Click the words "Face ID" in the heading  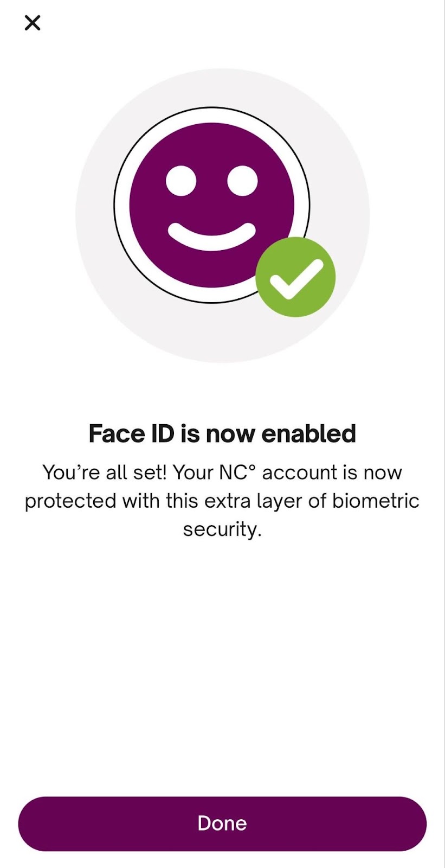click(x=132, y=434)
